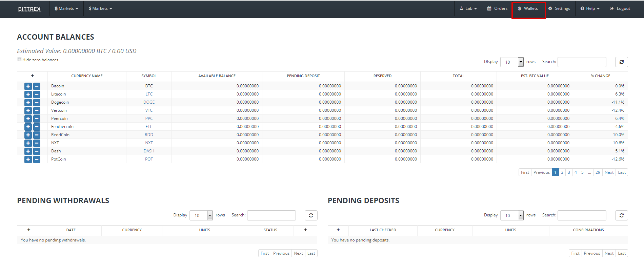Viewport: 644px width, 275px height.
Task: Click the deposit plus icon for PotCoin
Action: pos(28,160)
